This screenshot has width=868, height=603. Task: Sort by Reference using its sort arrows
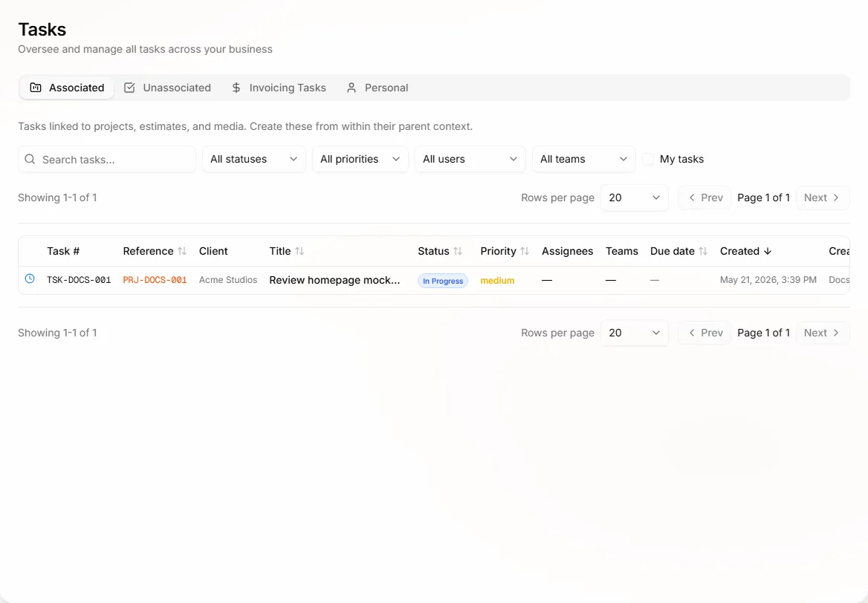click(x=182, y=251)
